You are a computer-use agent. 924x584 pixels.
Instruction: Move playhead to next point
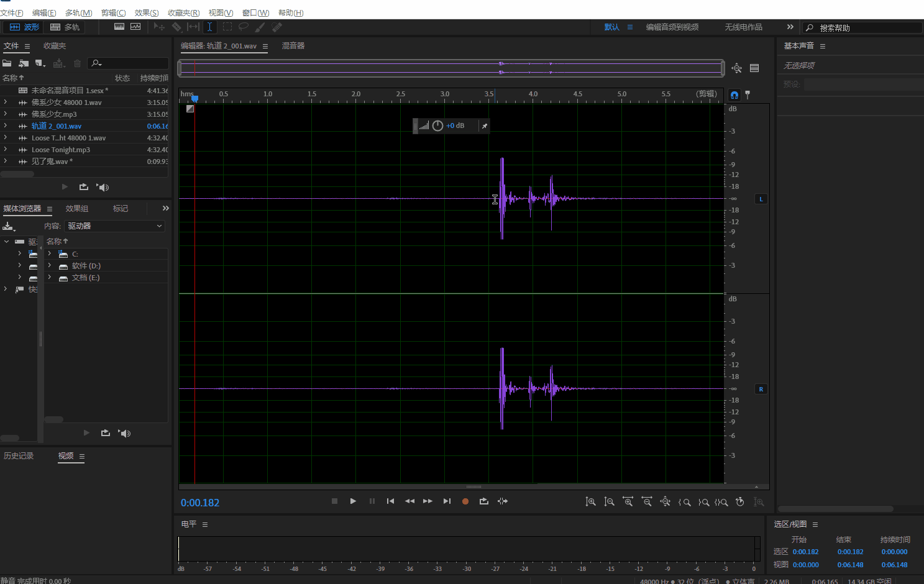(447, 501)
